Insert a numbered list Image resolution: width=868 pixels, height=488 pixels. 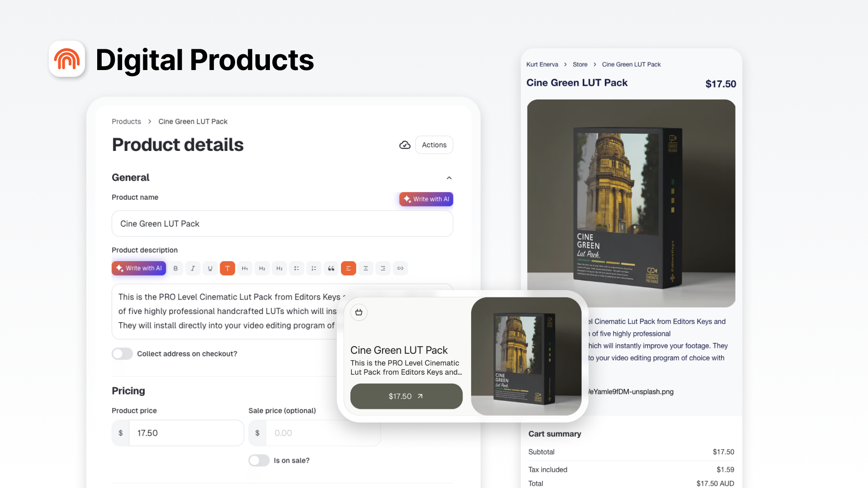tap(314, 268)
